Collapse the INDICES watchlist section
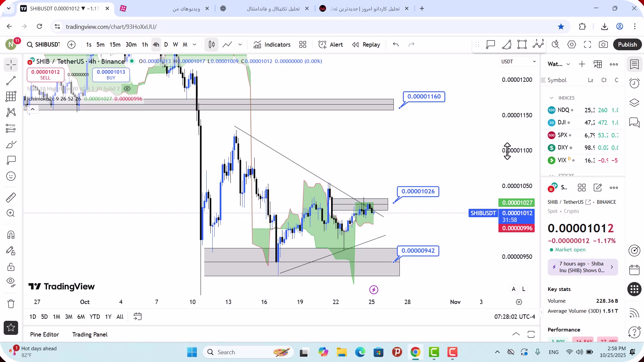 point(551,98)
